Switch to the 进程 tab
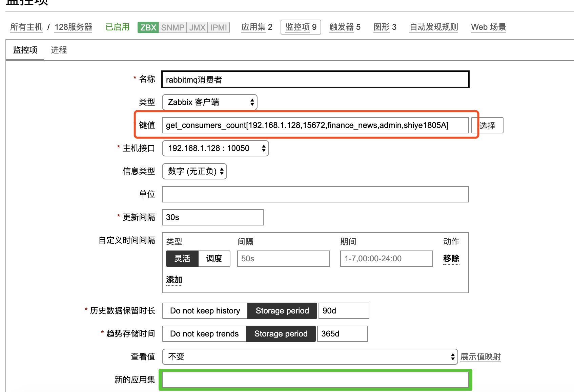This screenshot has width=574, height=392. [59, 50]
